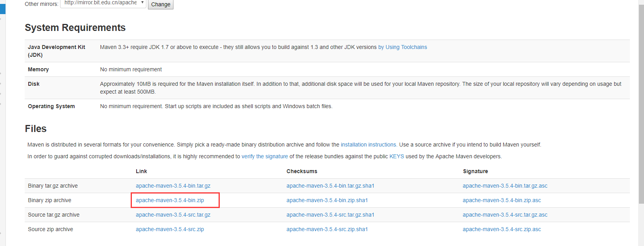Download apache-maven-3.5.4-bin.zip binary archive

170,200
